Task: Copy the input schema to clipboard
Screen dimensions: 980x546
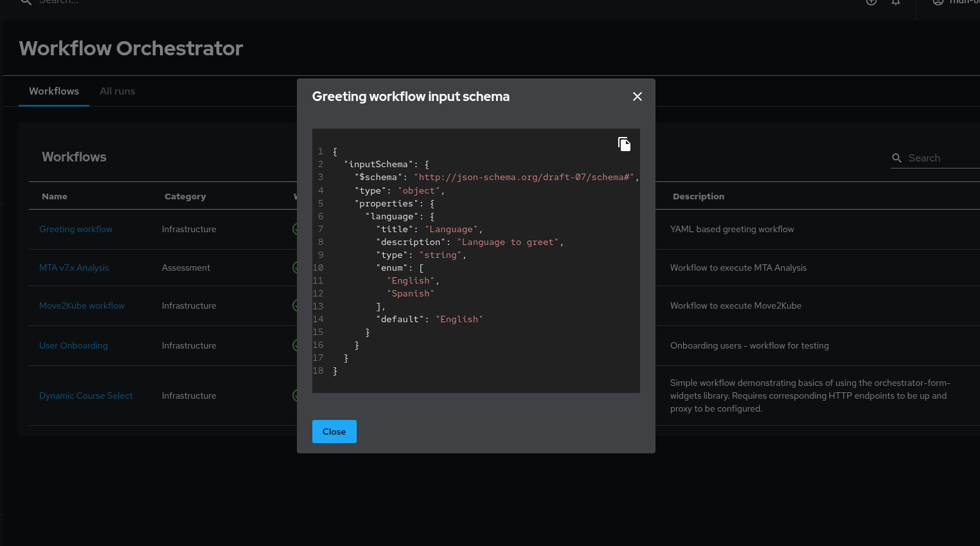Action: click(x=624, y=144)
